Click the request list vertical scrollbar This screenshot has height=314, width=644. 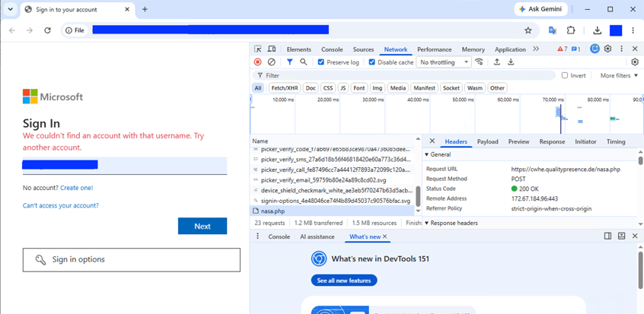point(419,196)
